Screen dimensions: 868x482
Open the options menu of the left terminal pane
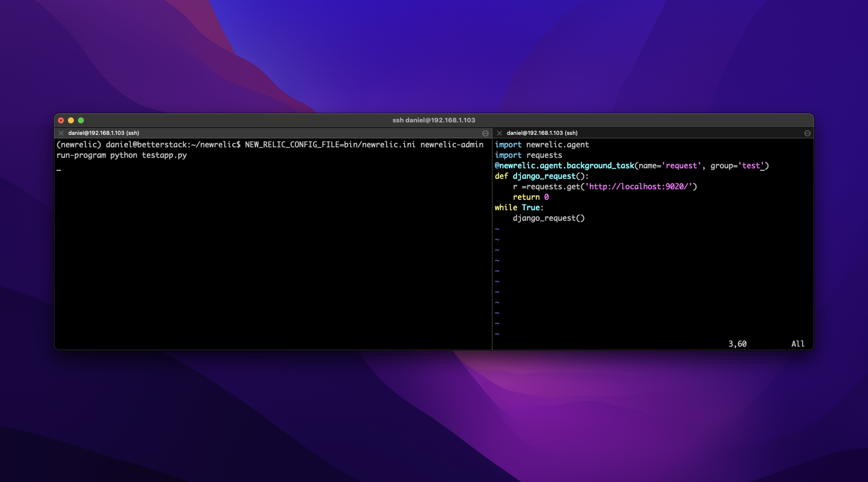point(485,133)
